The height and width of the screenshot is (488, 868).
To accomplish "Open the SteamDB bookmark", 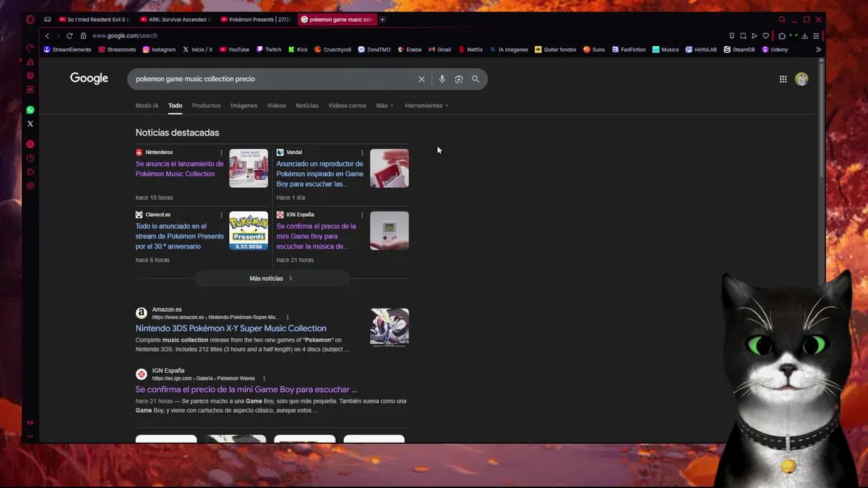I will [x=738, y=49].
